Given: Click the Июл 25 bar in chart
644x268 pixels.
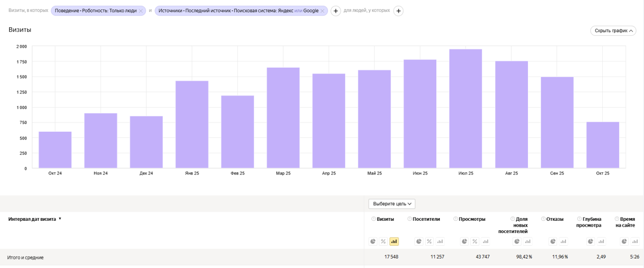Looking at the screenshot, I should (465, 109).
